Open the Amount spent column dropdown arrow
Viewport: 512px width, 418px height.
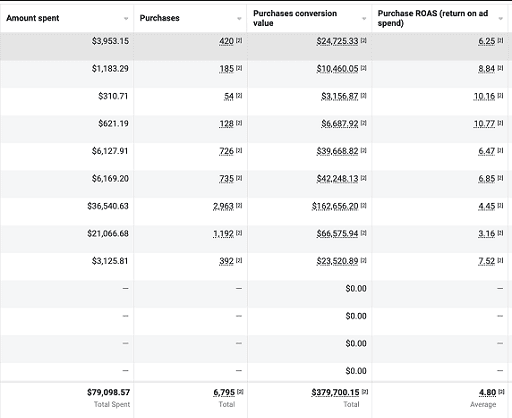click(x=126, y=19)
